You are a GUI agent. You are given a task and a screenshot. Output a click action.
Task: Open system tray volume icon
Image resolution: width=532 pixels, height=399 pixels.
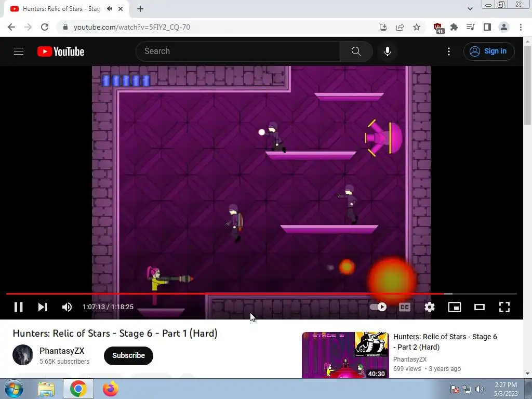pyautogui.click(x=480, y=389)
